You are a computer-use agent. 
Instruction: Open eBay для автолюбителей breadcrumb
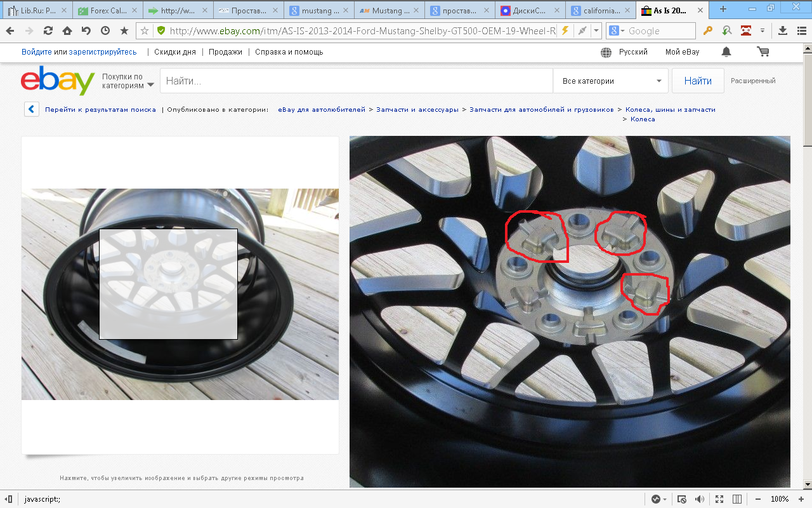pyautogui.click(x=322, y=109)
